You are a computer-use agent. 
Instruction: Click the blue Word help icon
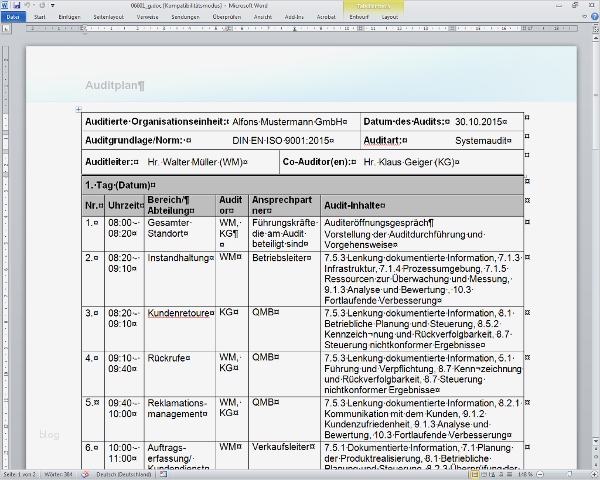click(593, 17)
